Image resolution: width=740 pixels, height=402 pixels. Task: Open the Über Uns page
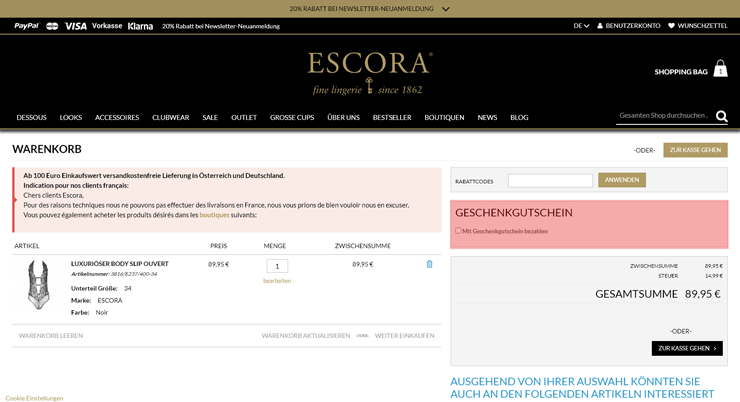(344, 117)
